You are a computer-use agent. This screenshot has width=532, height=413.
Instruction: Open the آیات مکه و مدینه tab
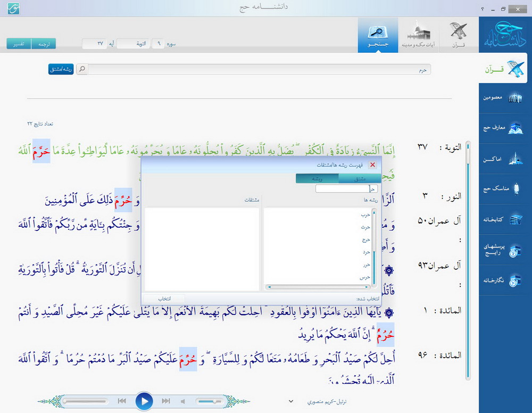[x=418, y=35]
